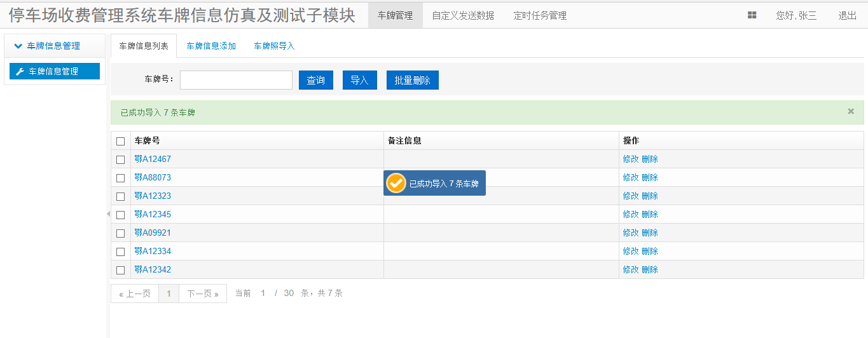
Task: Click 删除 for plate 鄂A88073
Action: [650, 177]
